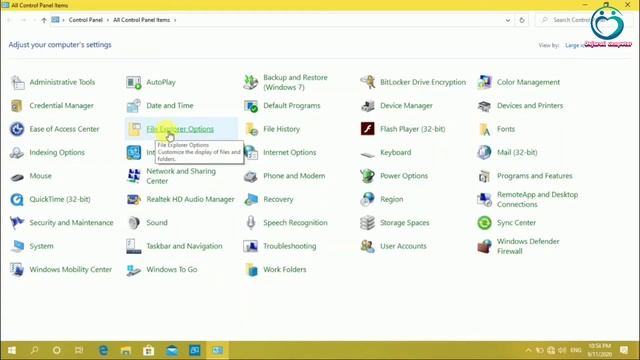Open Windows To Go link
640x360 pixels.
171,269
